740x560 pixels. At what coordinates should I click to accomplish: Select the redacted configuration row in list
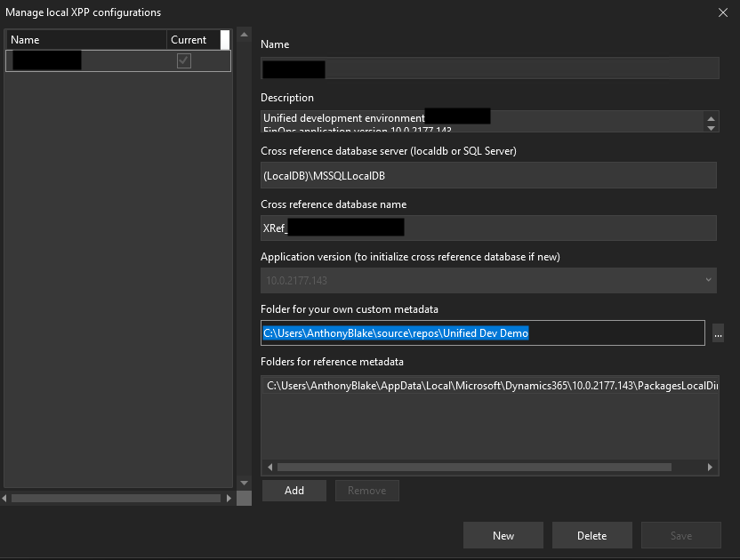tap(118, 60)
